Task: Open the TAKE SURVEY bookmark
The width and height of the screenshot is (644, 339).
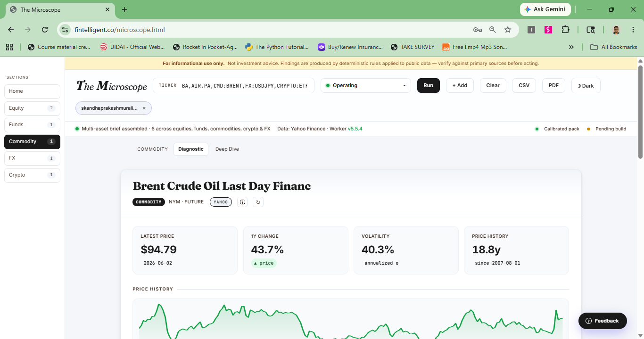Action: click(413, 47)
